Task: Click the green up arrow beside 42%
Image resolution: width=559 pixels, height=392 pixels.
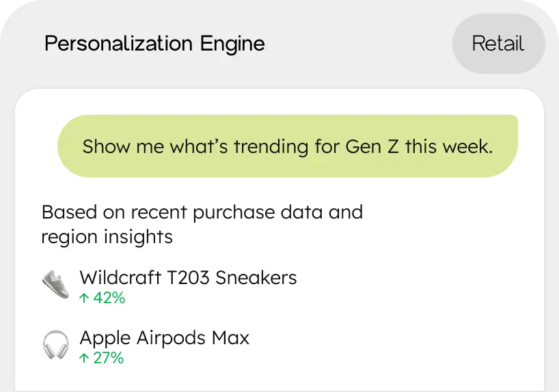Action: click(x=84, y=298)
